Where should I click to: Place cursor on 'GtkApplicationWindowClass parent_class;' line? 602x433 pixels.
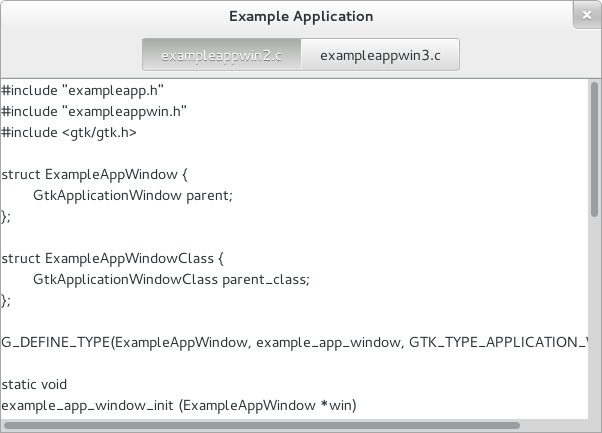pos(172,279)
